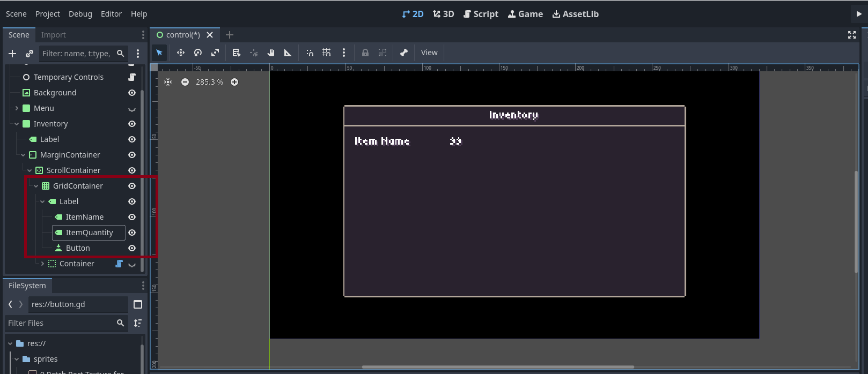This screenshot has width=868, height=374.
Task: Select the Move Mode tool
Action: [181, 53]
